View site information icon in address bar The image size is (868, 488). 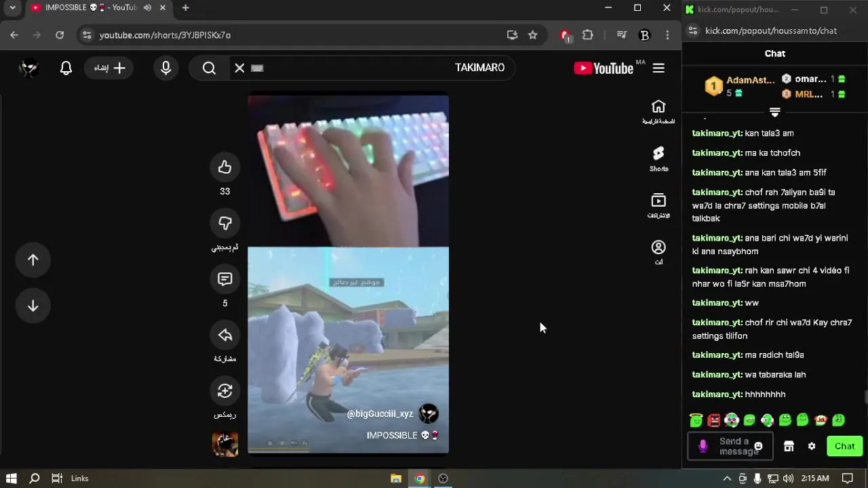[x=86, y=35]
